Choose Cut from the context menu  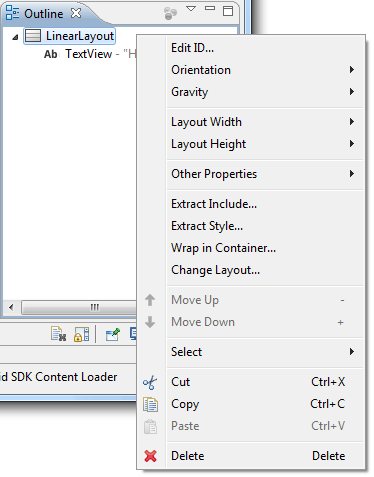tap(250, 382)
